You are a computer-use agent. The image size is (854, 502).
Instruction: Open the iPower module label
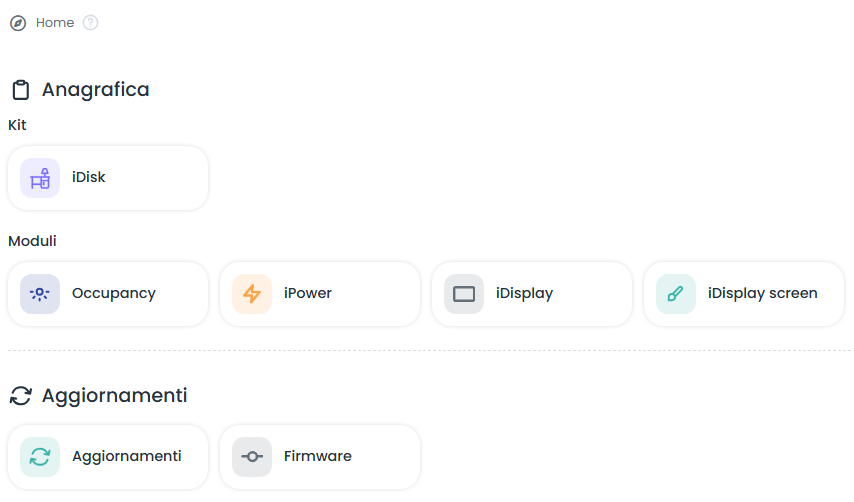click(308, 294)
